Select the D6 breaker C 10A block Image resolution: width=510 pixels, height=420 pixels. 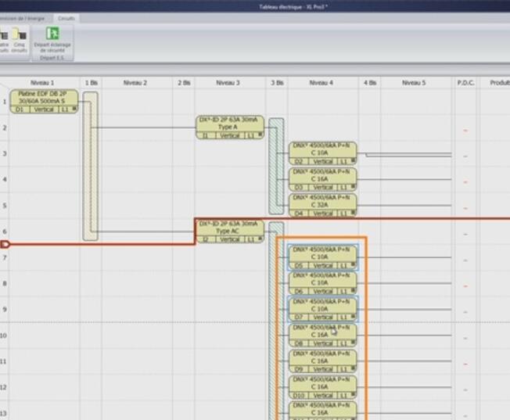[x=322, y=278]
